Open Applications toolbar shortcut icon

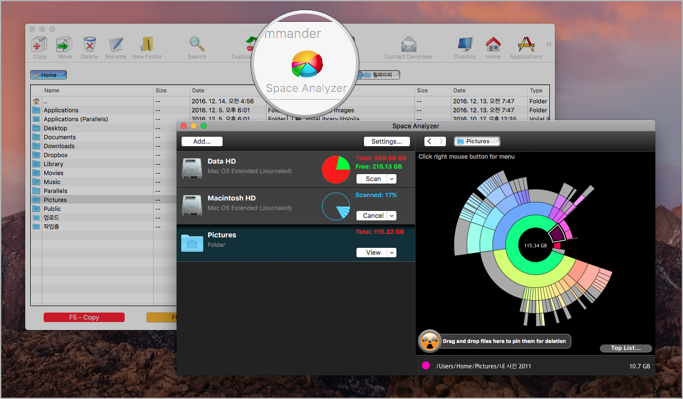click(526, 44)
